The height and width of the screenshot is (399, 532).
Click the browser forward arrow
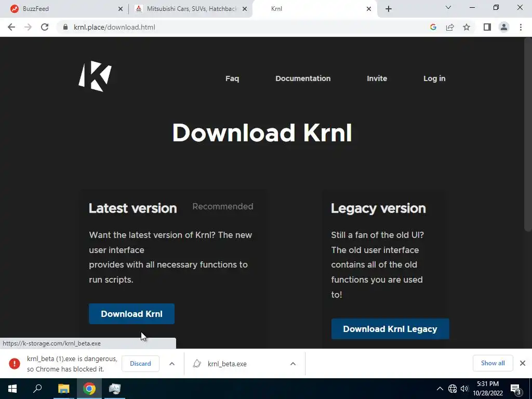point(28,27)
